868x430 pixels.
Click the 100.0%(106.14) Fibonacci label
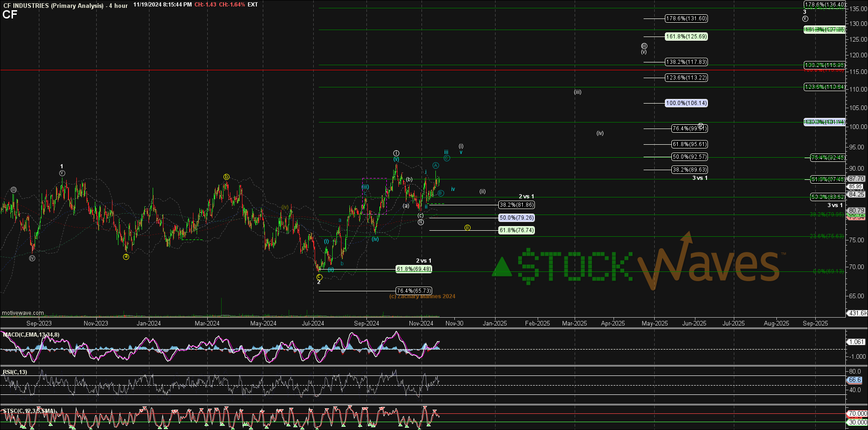(x=686, y=103)
